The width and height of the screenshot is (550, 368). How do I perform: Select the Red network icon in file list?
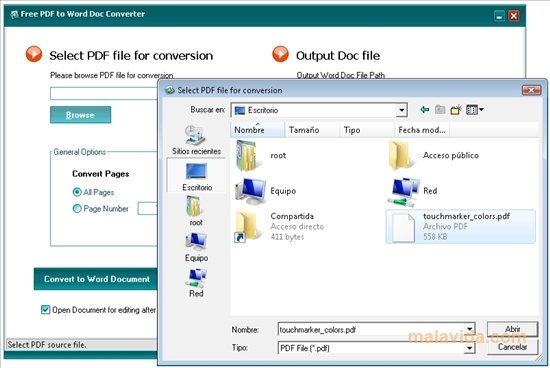click(404, 192)
